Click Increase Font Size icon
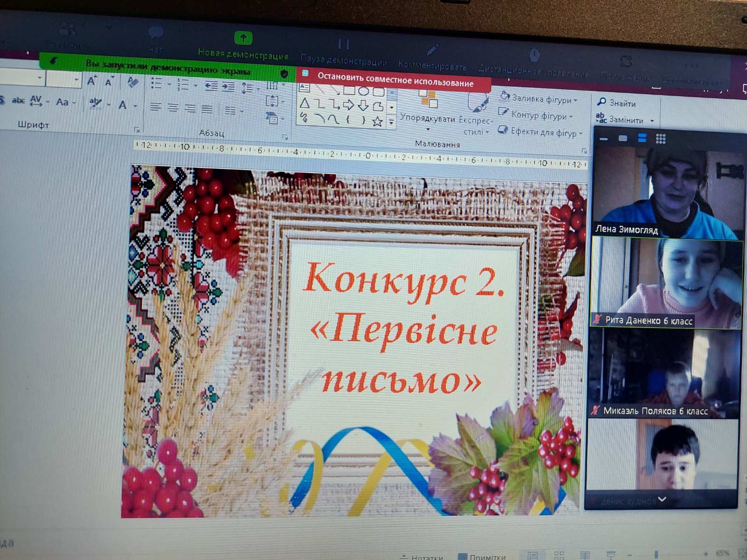Screen dimensions: 747x560 pos(92,81)
